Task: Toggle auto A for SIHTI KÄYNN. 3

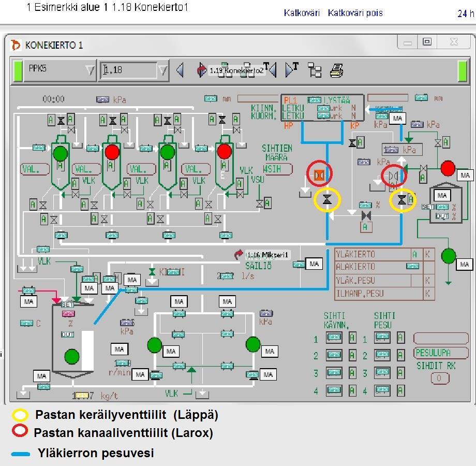Action: coord(352,373)
